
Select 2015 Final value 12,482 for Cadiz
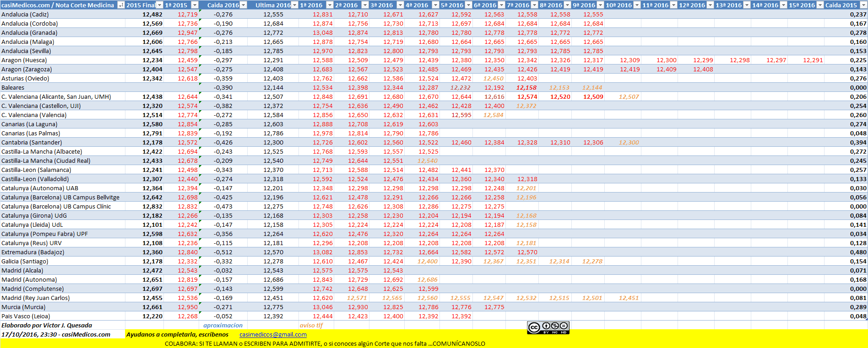[152, 14]
